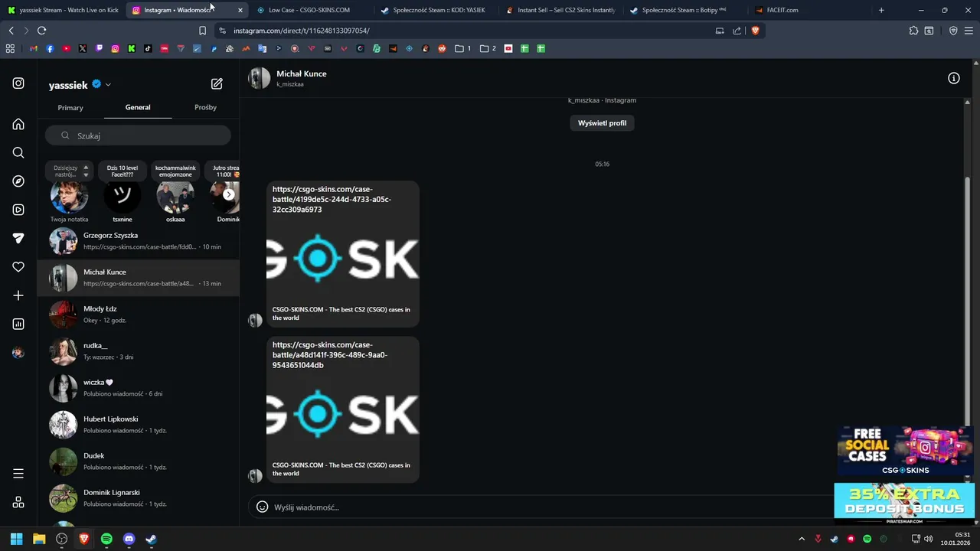Open Twoja notatka note thumbnail
980x551 pixels.
click(69, 197)
